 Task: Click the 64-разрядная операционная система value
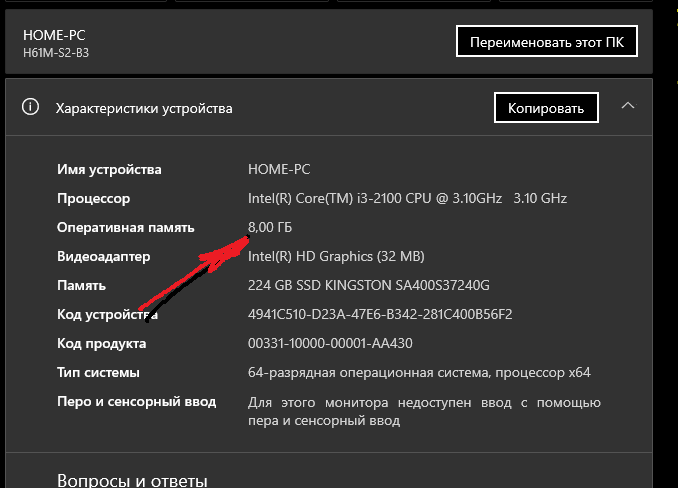point(419,373)
